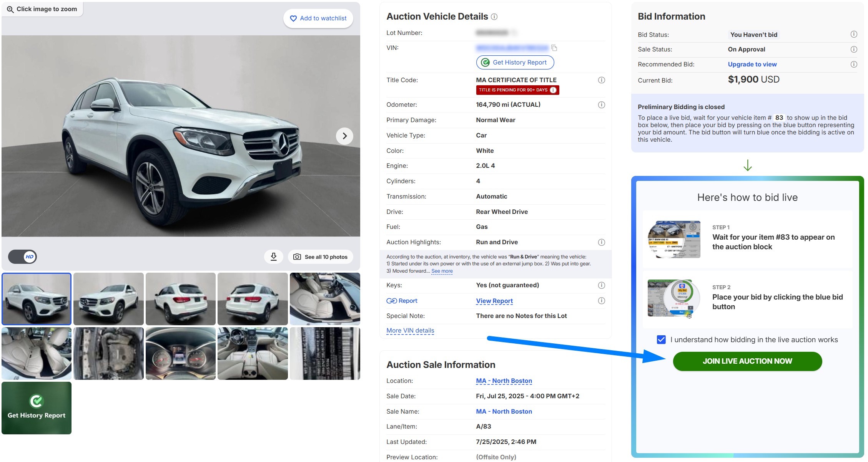Click the green checkmark on Get History Report
The height and width of the screenshot is (462, 868).
pyautogui.click(x=486, y=62)
